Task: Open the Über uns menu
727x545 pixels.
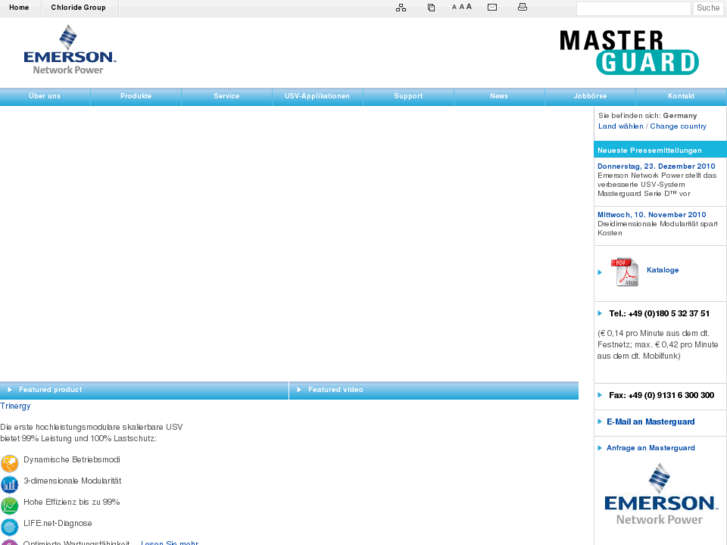Action: pyautogui.click(x=45, y=96)
